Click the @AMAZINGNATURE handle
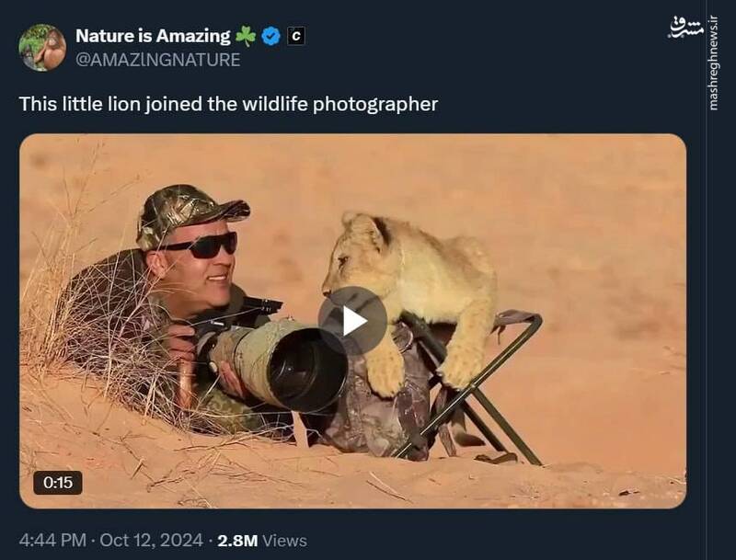The height and width of the screenshot is (560, 736). 157,60
